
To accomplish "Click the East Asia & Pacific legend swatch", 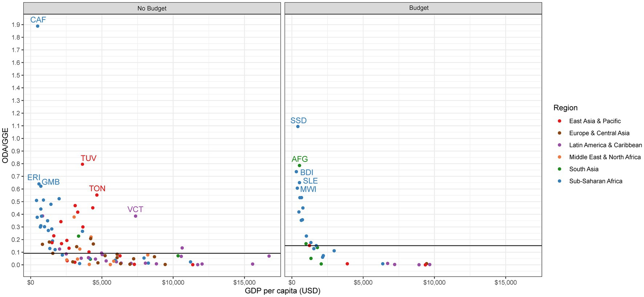I will click(560, 121).
